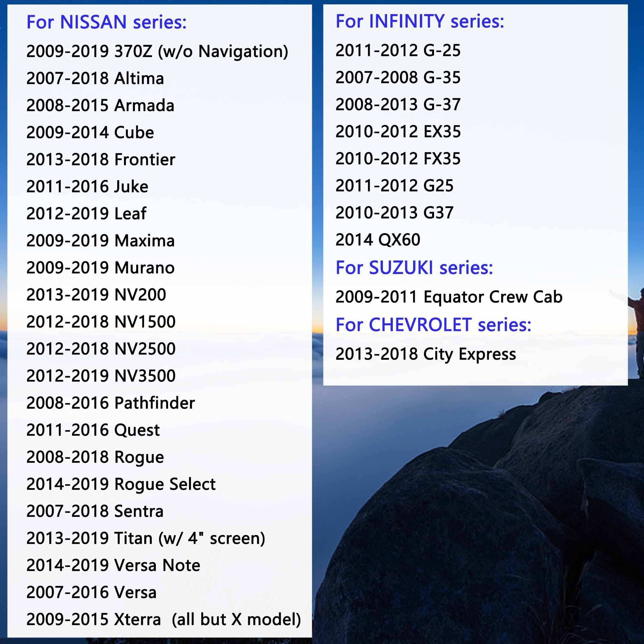Select the 2012-2018 NV2500 entry

pos(101,349)
